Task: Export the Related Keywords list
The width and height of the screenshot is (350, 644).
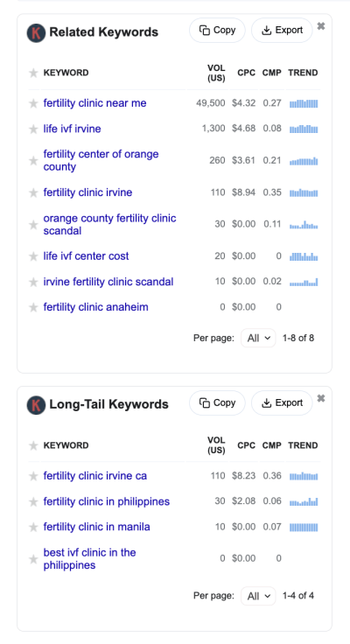Action: point(282,31)
